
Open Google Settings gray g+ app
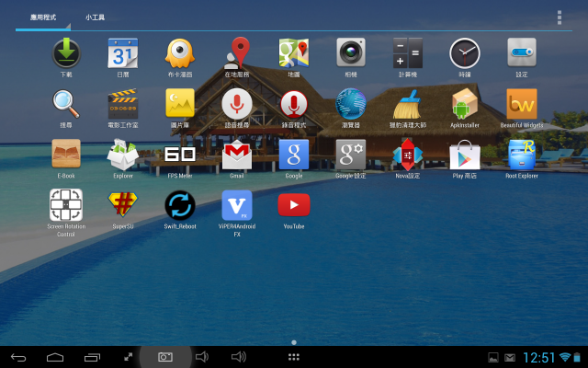pyautogui.click(x=351, y=154)
